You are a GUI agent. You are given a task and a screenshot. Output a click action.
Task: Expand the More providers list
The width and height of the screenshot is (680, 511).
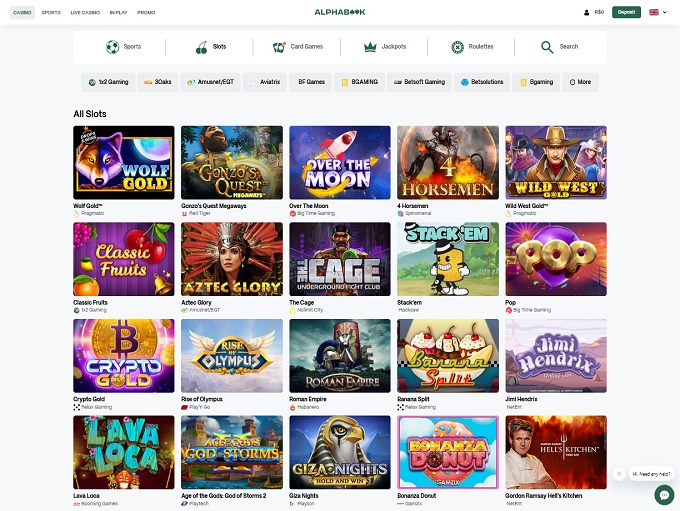(580, 82)
